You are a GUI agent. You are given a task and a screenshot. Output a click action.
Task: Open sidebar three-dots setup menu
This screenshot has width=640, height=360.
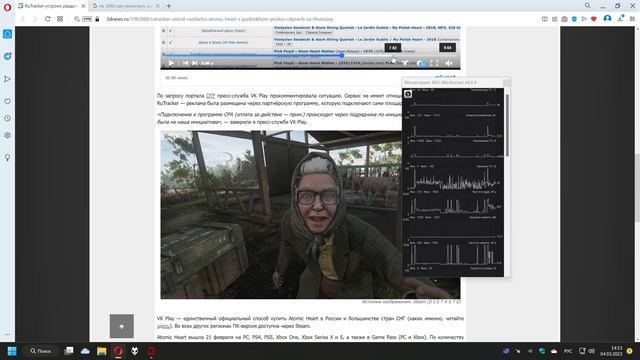click(x=7, y=334)
